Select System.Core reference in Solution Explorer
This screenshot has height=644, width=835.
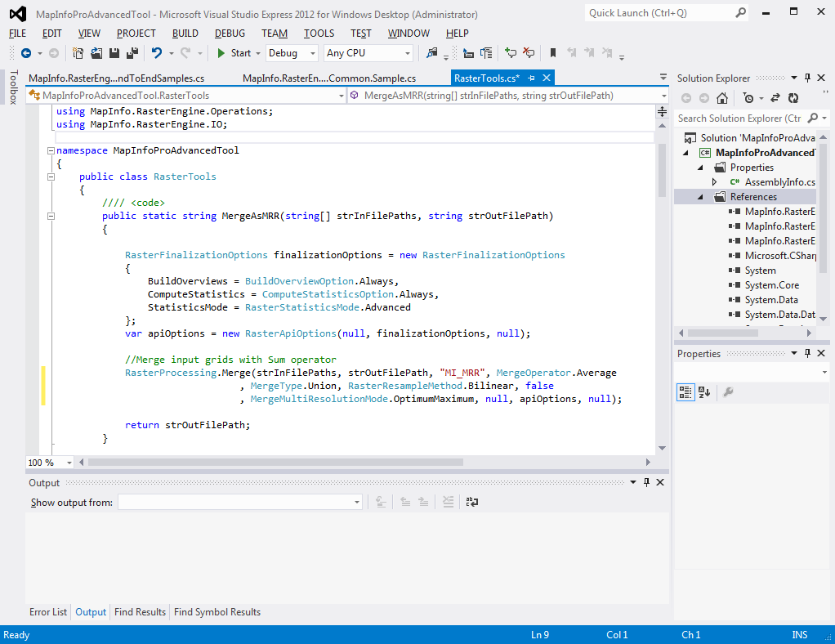(771, 285)
